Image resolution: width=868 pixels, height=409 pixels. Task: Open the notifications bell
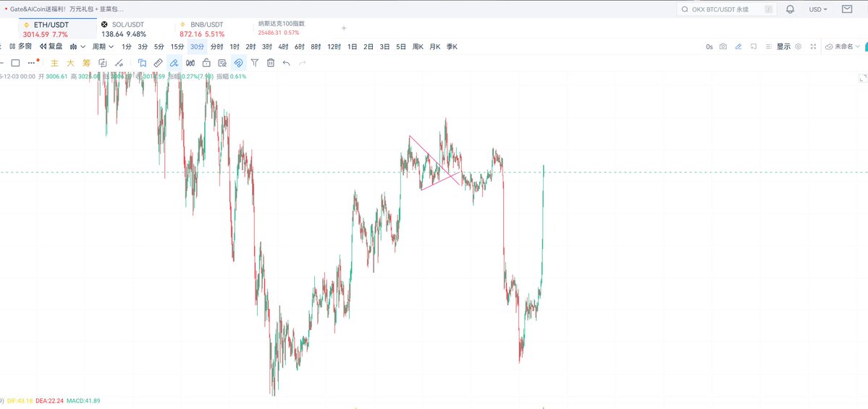(790, 9)
